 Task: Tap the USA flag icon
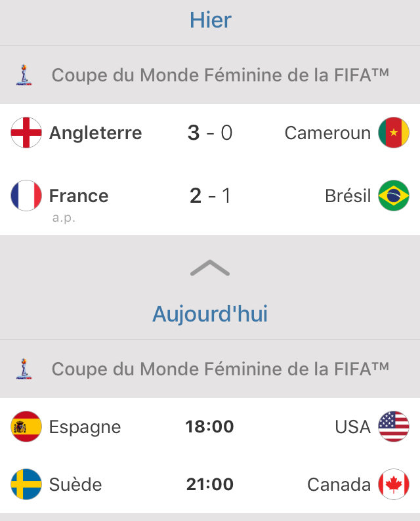pos(394,427)
